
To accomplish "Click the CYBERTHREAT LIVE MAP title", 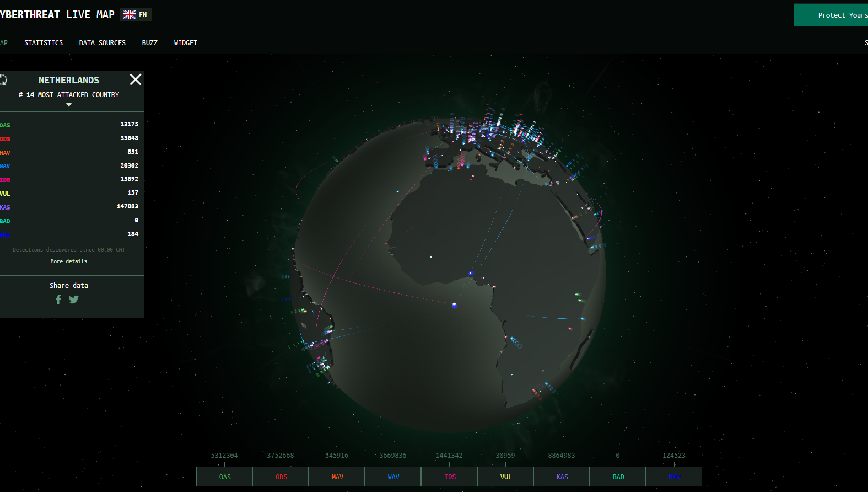I will click(x=57, y=14).
